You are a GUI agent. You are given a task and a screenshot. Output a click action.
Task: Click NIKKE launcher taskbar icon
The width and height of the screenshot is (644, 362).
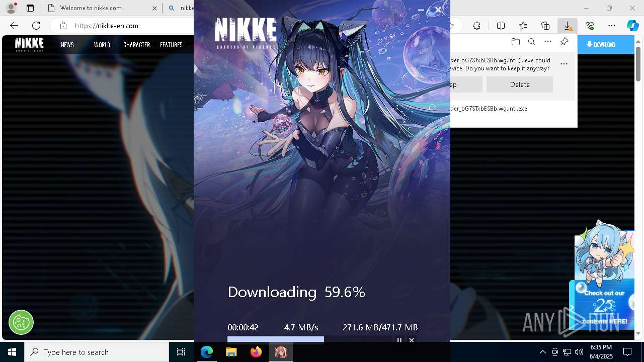(x=280, y=352)
